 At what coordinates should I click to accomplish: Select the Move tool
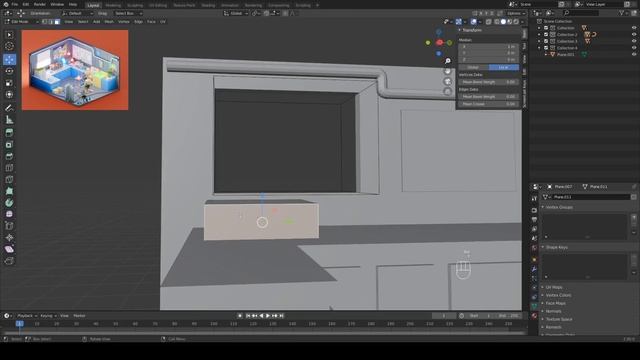[9, 60]
